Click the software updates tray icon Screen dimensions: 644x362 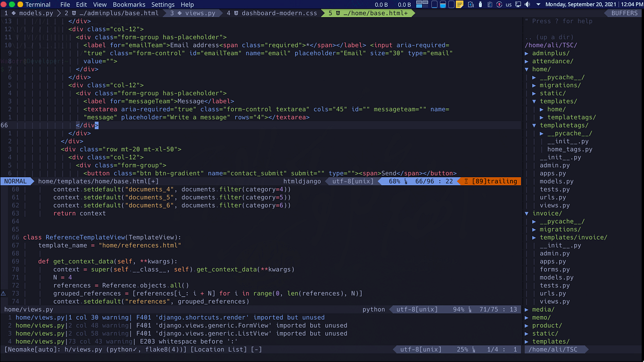click(x=499, y=4)
